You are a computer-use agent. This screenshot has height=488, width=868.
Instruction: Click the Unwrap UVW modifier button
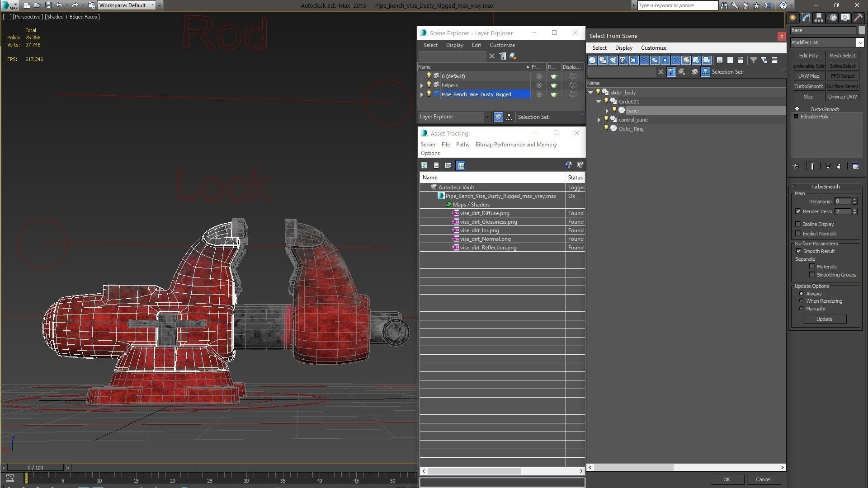tap(842, 97)
